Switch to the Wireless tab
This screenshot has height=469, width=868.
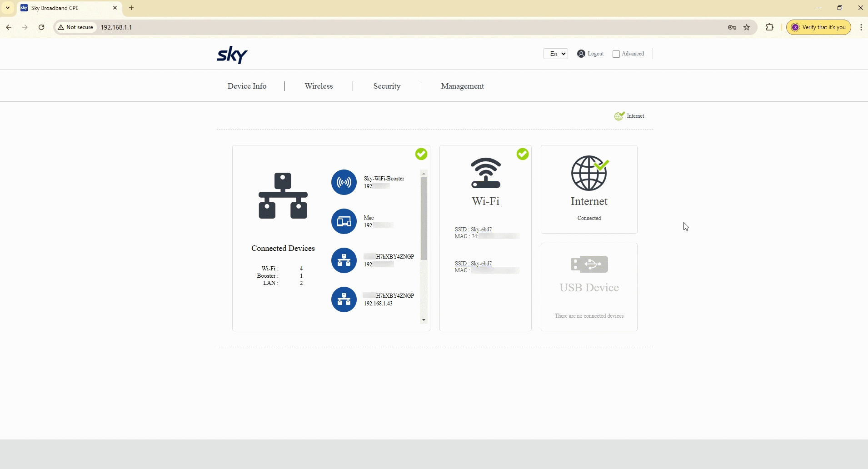coord(319,86)
